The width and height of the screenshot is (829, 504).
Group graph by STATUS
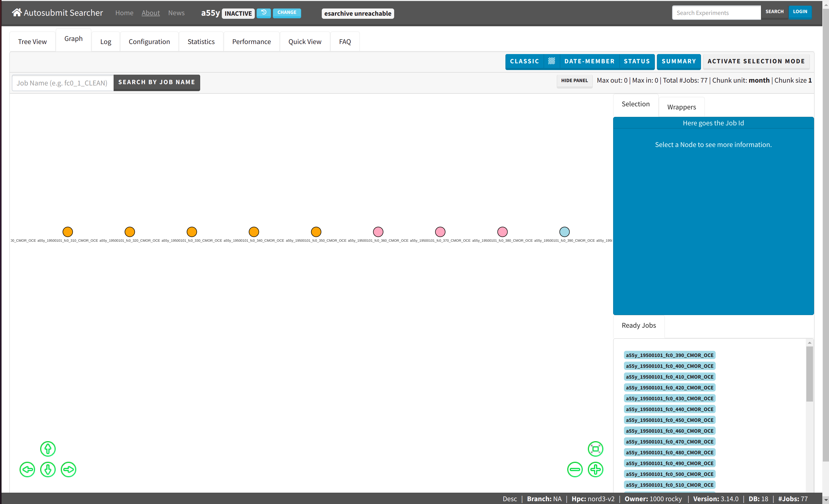(x=637, y=61)
